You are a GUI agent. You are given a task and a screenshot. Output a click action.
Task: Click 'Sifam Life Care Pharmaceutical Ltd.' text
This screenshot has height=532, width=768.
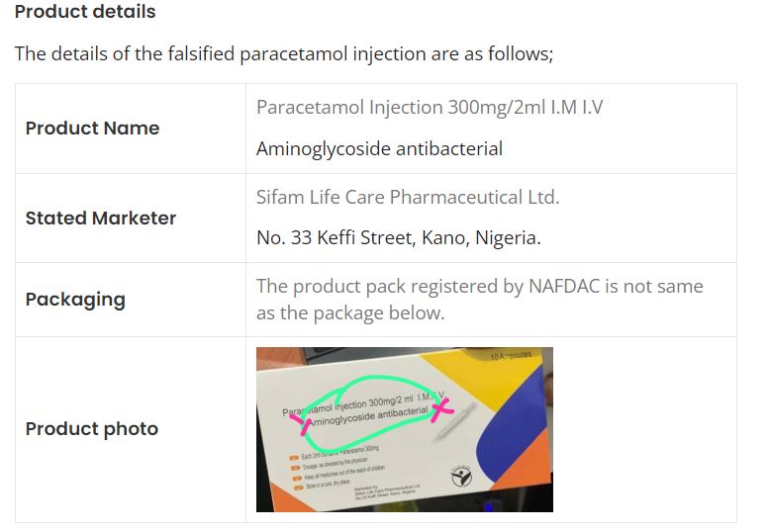(x=408, y=197)
